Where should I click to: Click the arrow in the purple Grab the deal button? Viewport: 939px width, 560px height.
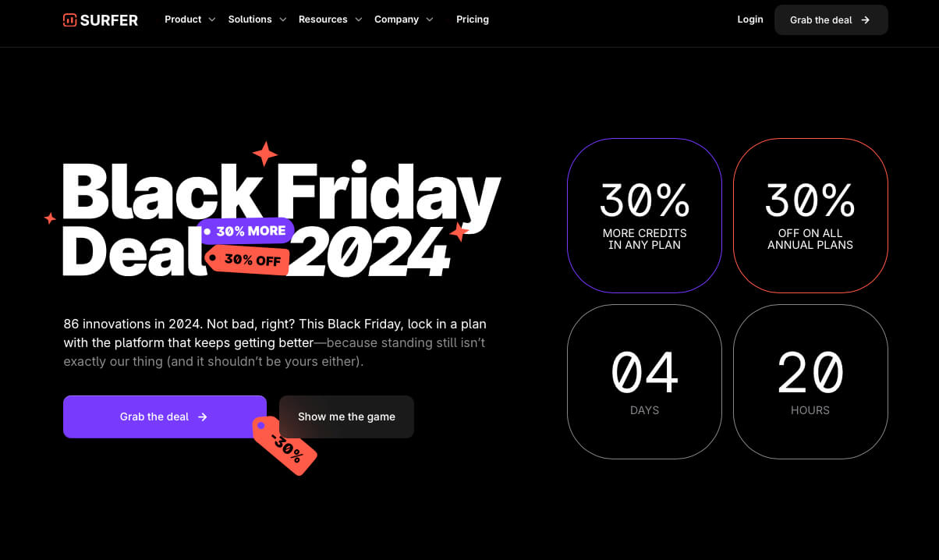[203, 417]
